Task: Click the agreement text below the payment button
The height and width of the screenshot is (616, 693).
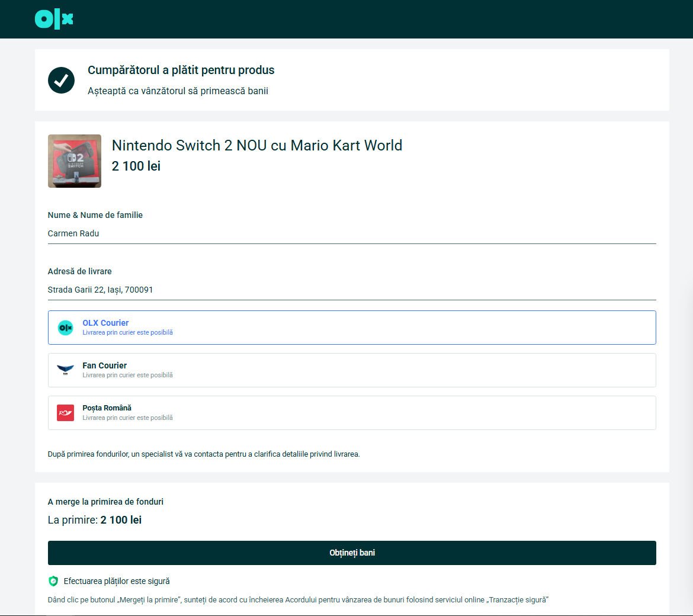Action: coord(298,600)
